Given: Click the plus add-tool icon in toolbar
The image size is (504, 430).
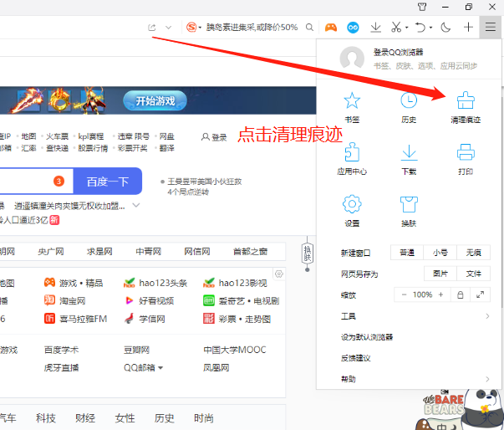Looking at the screenshot, I should tap(468, 27).
